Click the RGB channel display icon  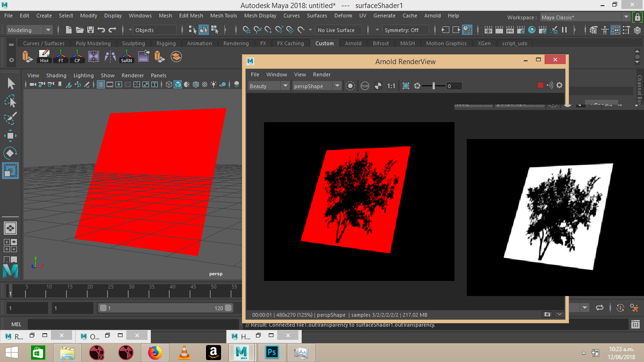[364, 86]
